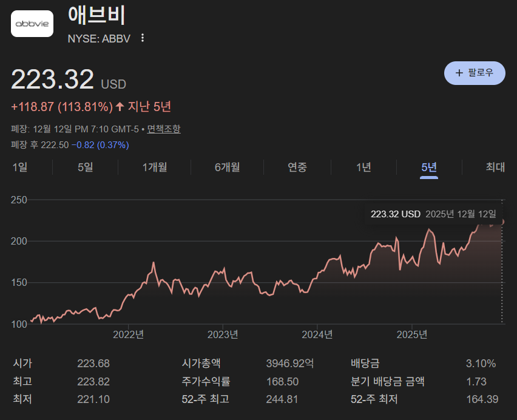Open the three-dot options menu beside ABBV
517x420 pixels.
[x=143, y=38]
